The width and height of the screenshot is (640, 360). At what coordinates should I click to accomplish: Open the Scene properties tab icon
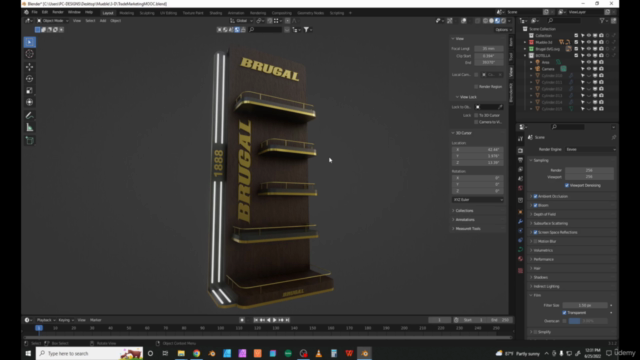click(520, 179)
